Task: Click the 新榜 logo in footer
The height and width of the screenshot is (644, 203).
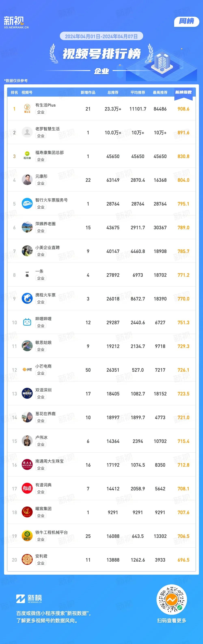Action: click(29, 598)
